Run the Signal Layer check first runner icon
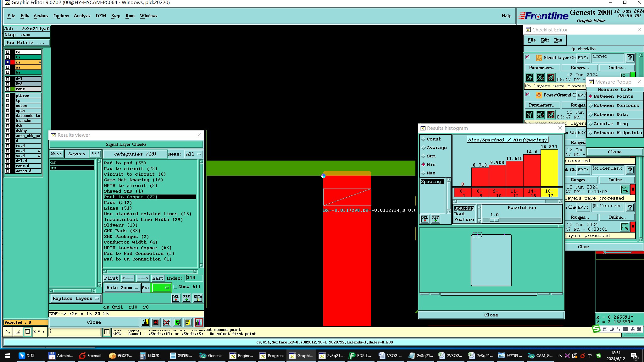The width and height of the screenshot is (644, 362). pos(530,77)
